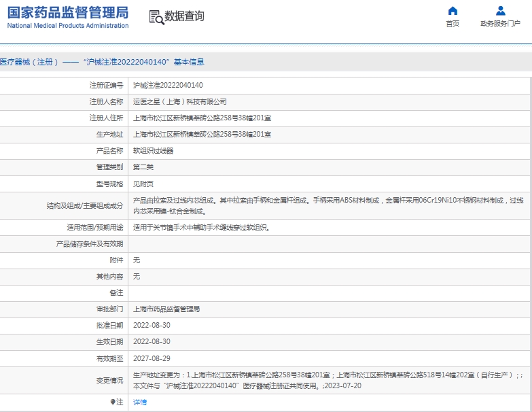532x412 pixels.
Task: Click the 注册人住所 label
Action: coord(106,118)
